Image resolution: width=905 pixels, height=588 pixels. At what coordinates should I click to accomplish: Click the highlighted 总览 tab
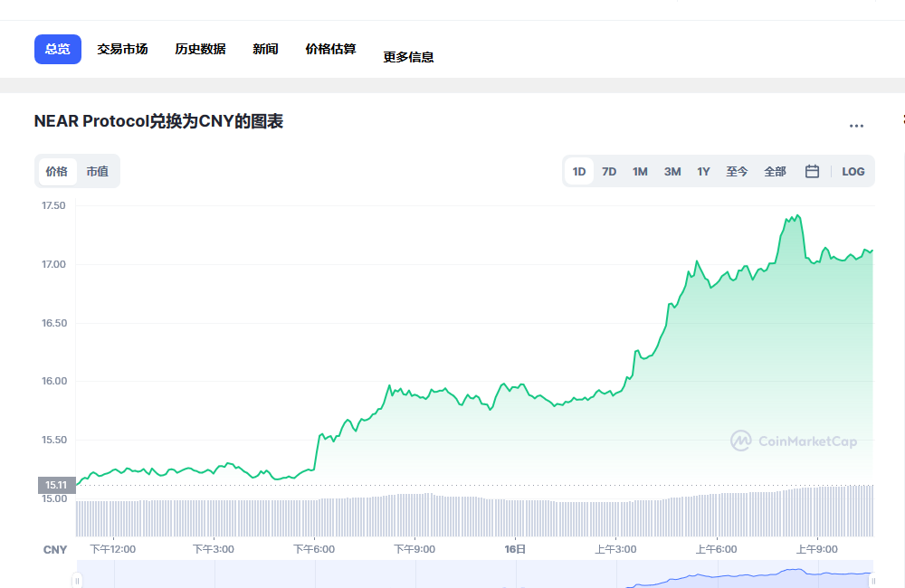(57, 49)
